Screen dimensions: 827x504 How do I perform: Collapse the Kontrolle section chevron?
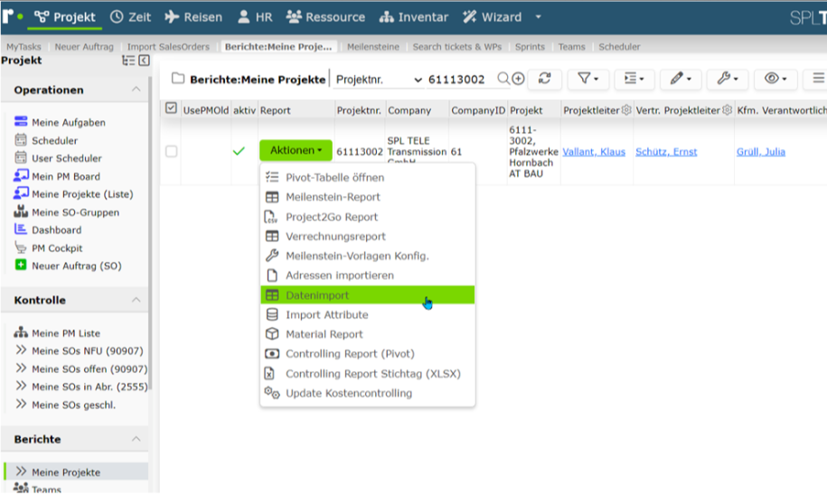(x=136, y=300)
